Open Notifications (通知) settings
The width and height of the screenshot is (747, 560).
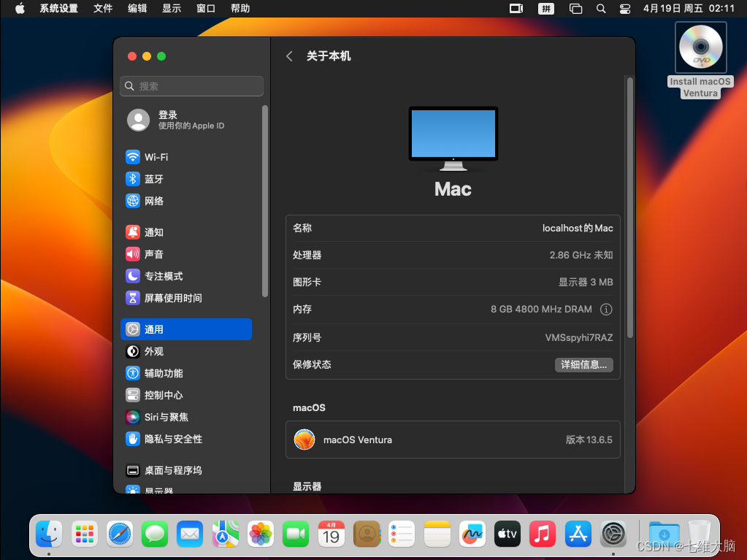pyautogui.click(x=153, y=232)
